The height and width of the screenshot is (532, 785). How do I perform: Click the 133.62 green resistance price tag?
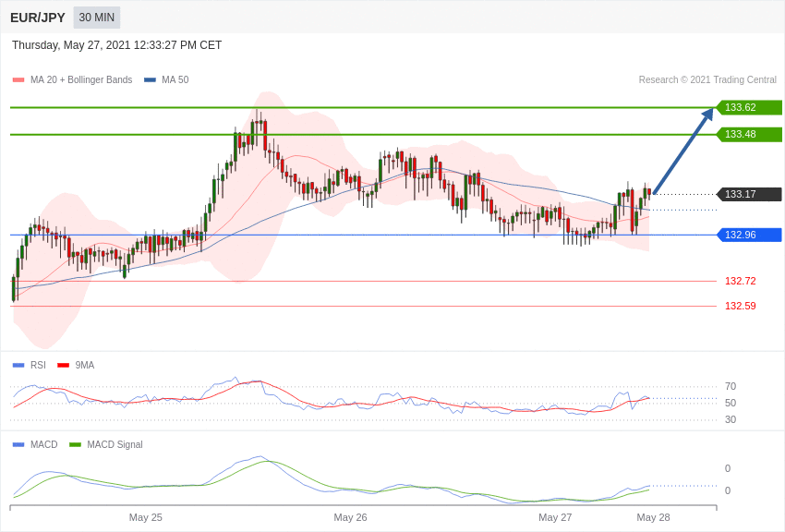point(749,108)
